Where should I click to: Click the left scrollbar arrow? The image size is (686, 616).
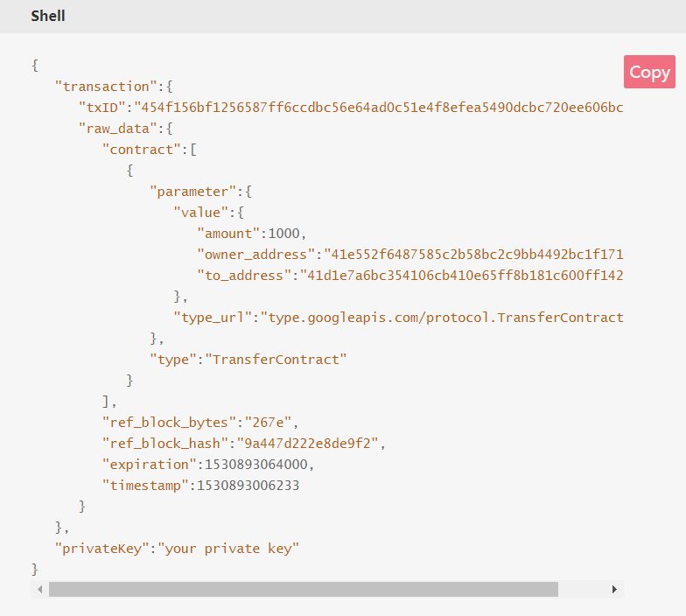click(x=40, y=590)
